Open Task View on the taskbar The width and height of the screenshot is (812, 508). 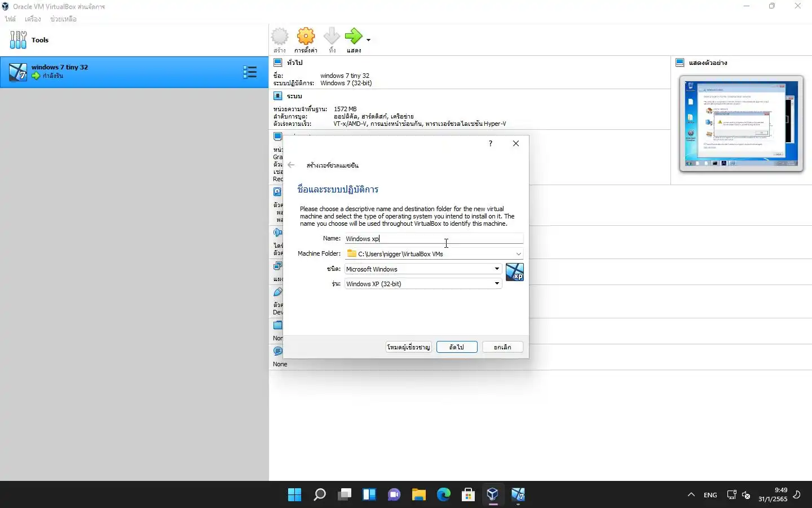345,495
